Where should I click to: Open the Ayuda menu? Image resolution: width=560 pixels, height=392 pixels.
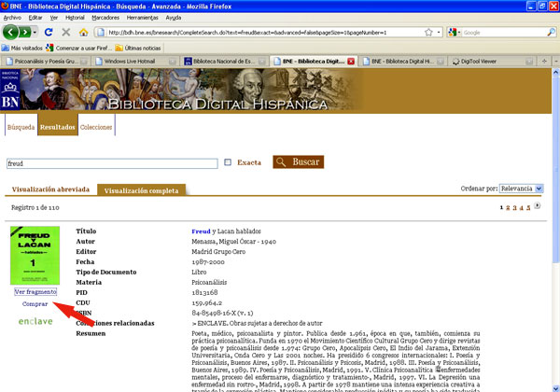tap(174, 18)
